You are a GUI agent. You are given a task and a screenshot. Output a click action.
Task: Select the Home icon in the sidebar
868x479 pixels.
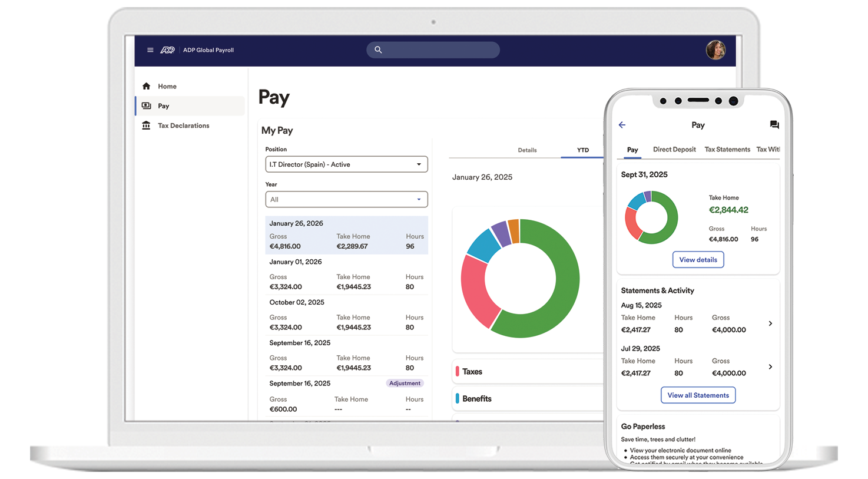146,86
